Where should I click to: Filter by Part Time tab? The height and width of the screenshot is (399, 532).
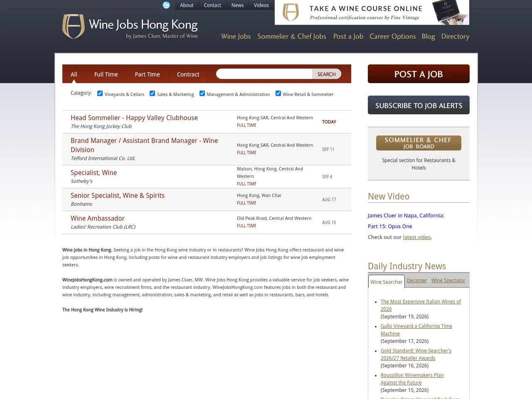click(147, 74)
